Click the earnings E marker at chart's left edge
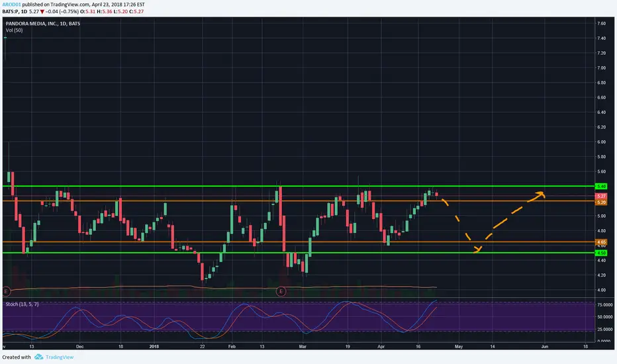617x364 pixels. tap(6, 291)
